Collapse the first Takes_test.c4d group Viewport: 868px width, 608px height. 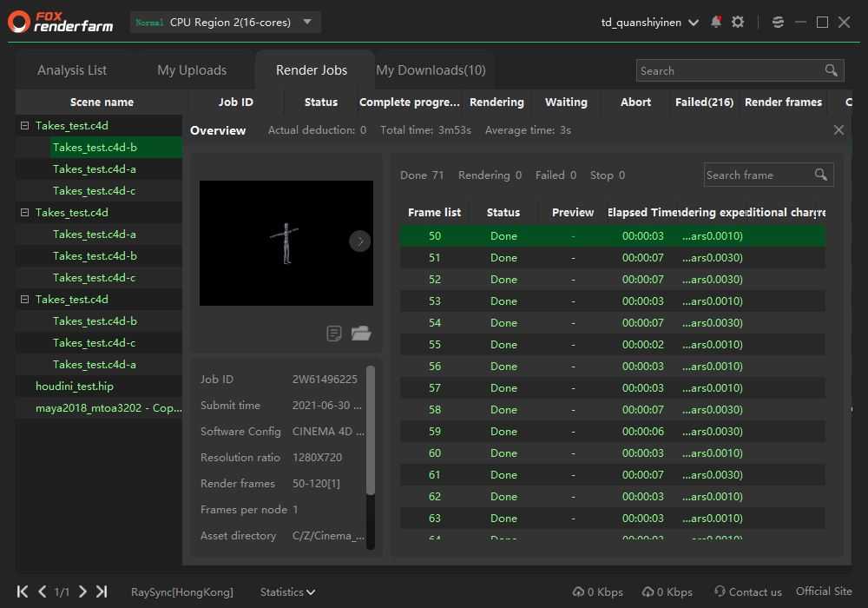(24, 126)
